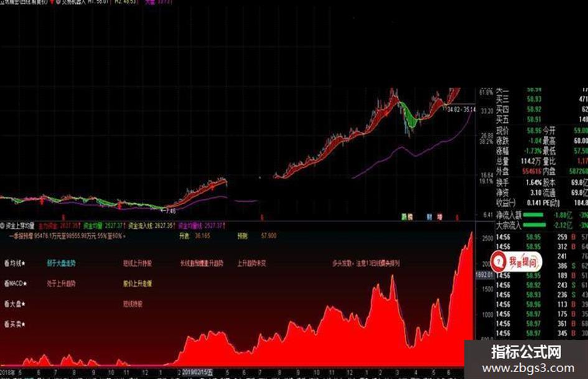
Task: Select the 资金上穿均量 indicator title
Action: point(20,225)
